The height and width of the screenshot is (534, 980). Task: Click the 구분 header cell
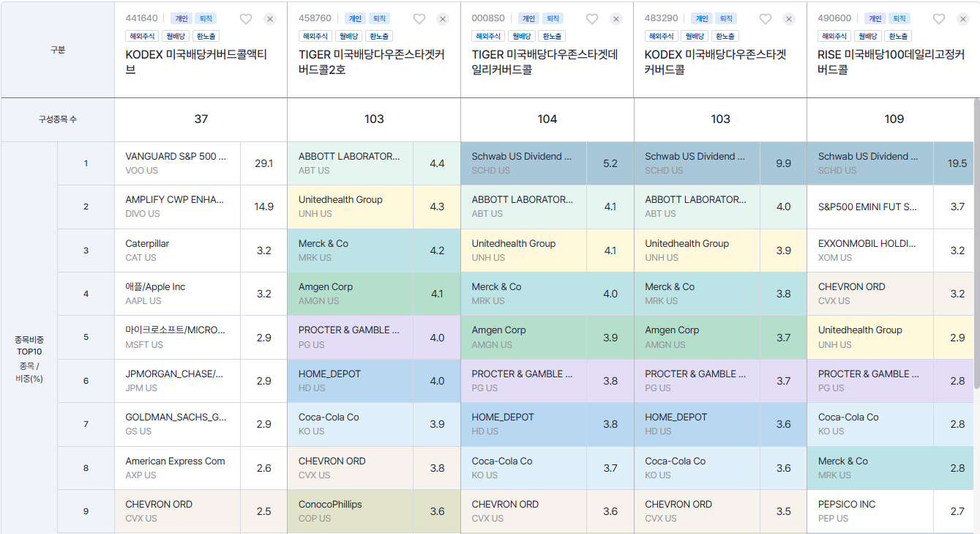58,50
